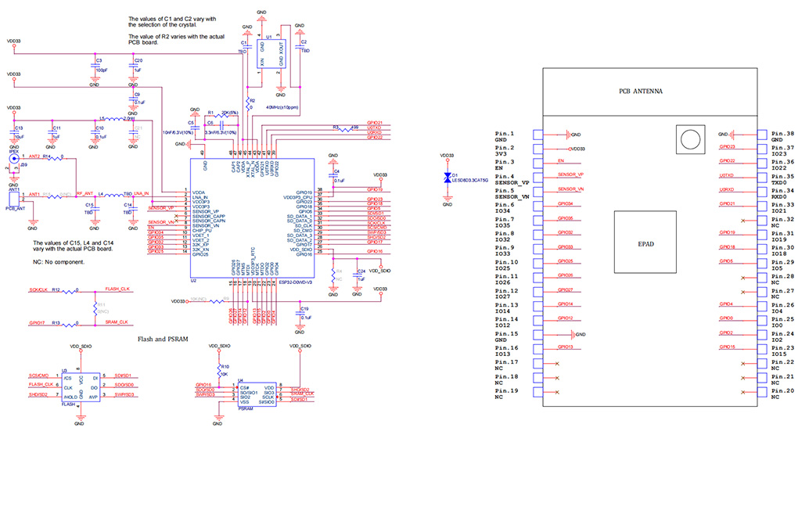
Task: Select the "Pin.3 EN" pin label
Action: coord(505,165)
